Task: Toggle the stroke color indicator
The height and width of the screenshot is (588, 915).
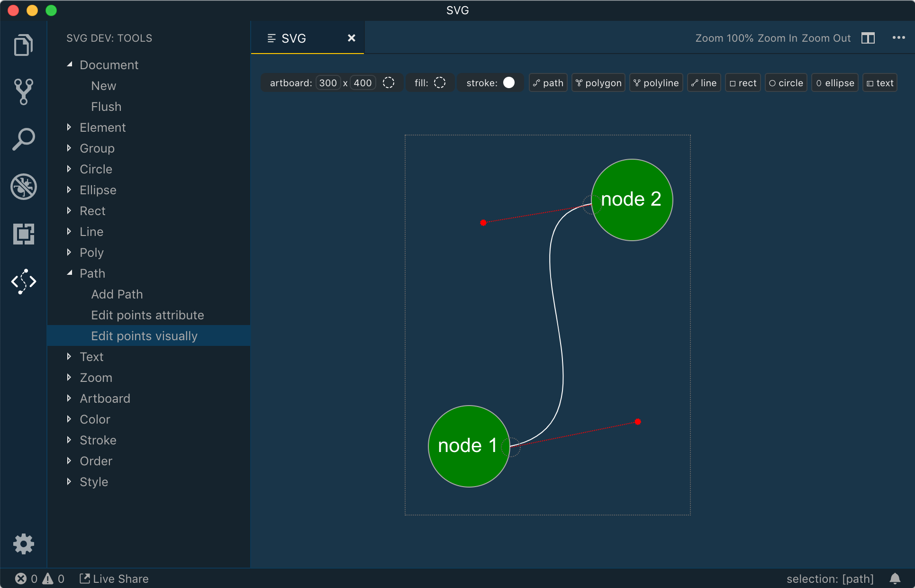Action: tap(510, 82)
